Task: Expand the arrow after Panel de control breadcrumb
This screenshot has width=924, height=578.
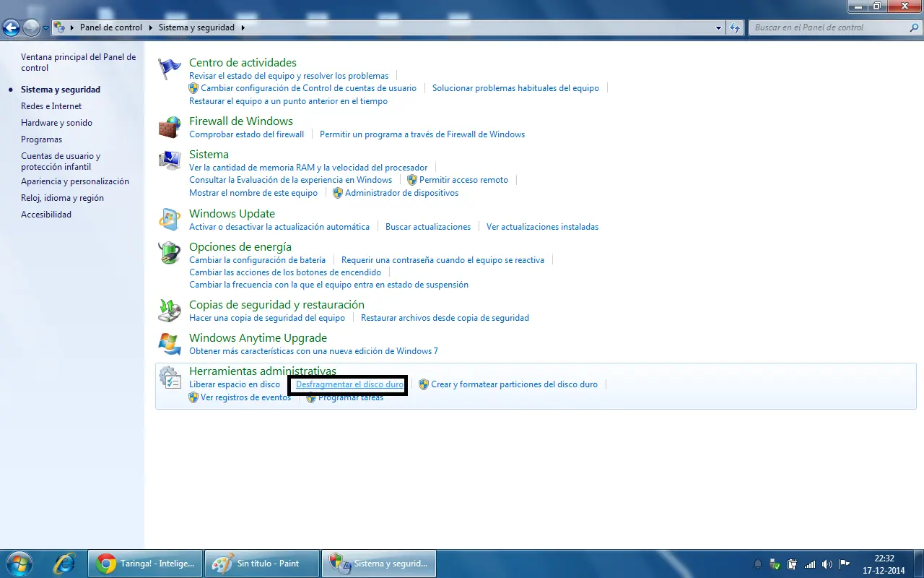Action: coord(152,27)
